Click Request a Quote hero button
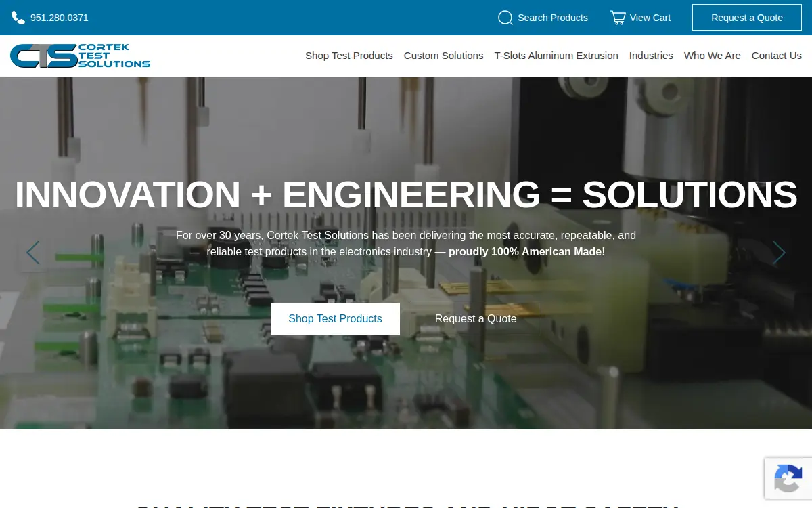 click(476, 319)
